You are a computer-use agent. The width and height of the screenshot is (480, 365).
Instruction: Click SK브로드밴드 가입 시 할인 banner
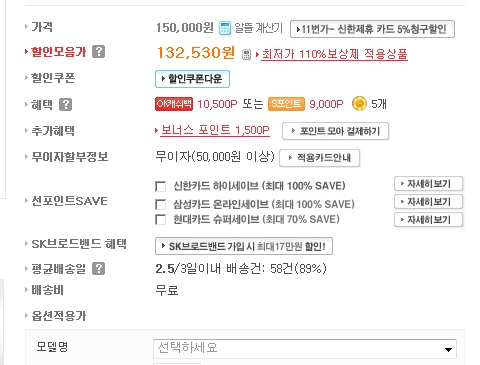pos(244,246)
